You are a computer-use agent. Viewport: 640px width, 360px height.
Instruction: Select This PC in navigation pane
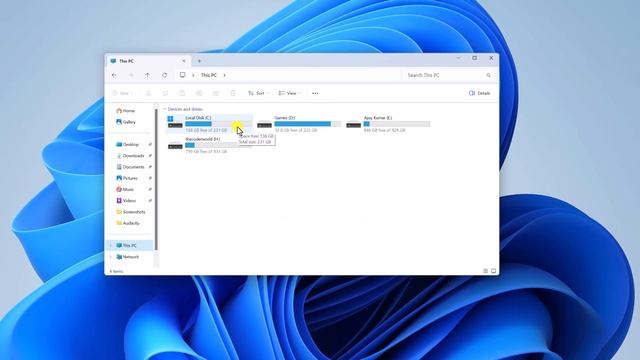click(130, 245)
